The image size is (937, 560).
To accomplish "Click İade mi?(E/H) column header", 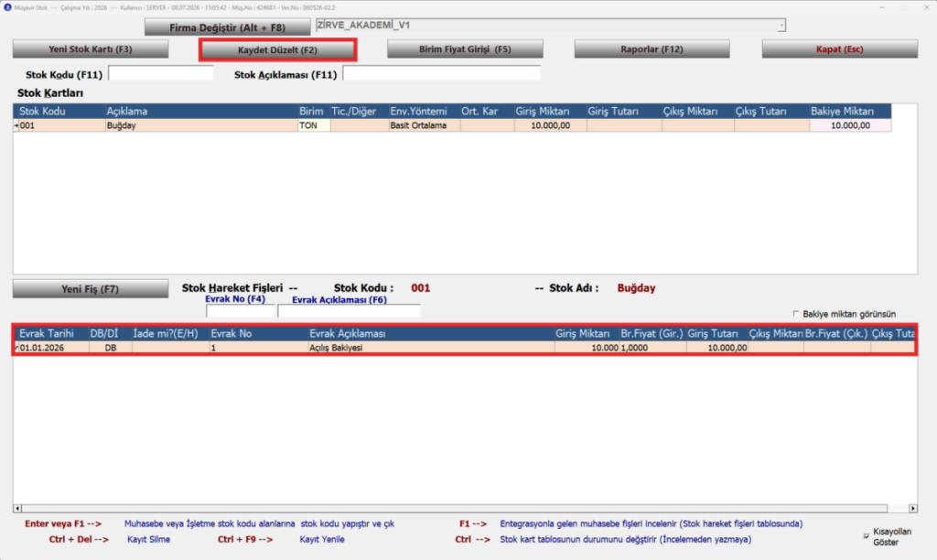I will pyautogui.click(x=169, y=333).
